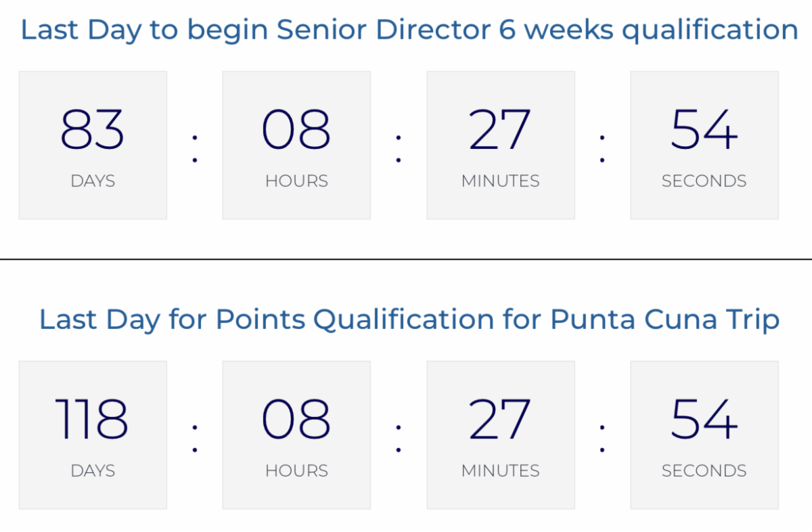Click the SECONDS label in top timer
The height and width of the screenshot is (532, 812).
pos(704,181)
